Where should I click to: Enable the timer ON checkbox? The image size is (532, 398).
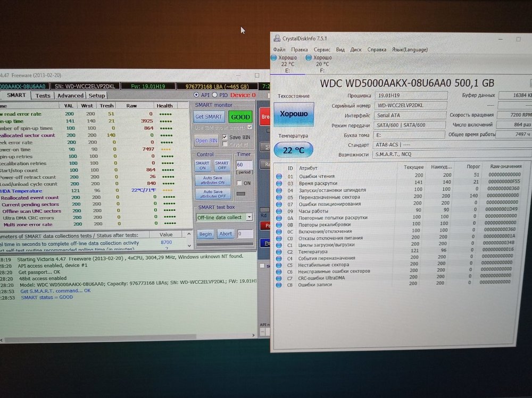click(239, 183)
